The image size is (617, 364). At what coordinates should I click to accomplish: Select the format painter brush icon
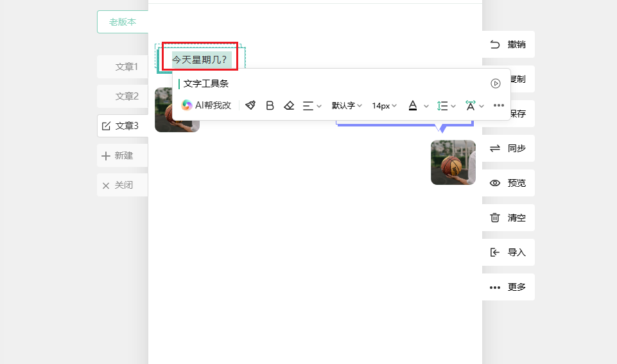coord(250,105)
